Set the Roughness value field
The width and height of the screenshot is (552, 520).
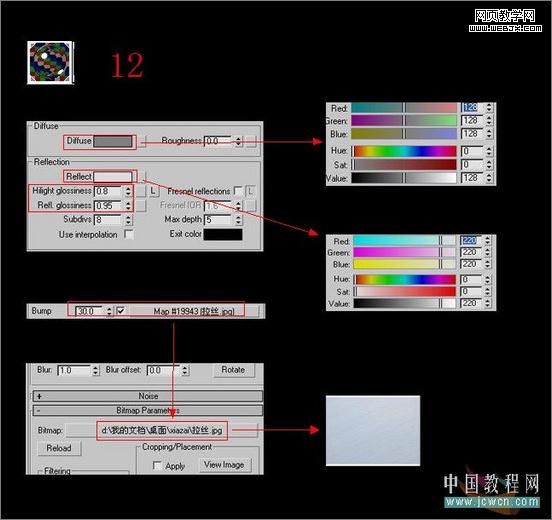(x=218, y=141)
